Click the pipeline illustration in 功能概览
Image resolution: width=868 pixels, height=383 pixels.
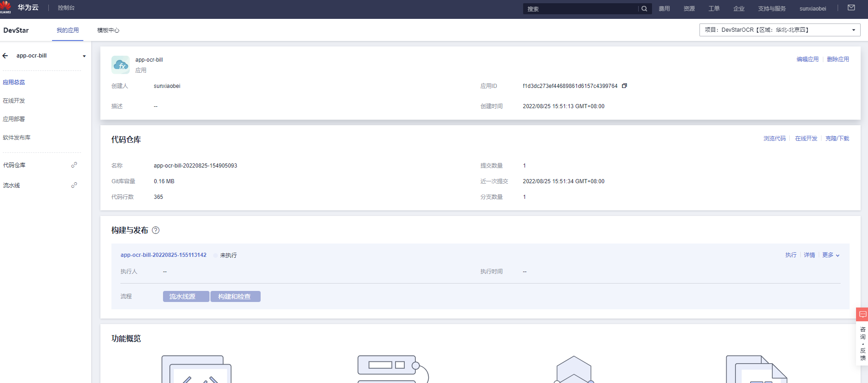click(x=393, y=369)
